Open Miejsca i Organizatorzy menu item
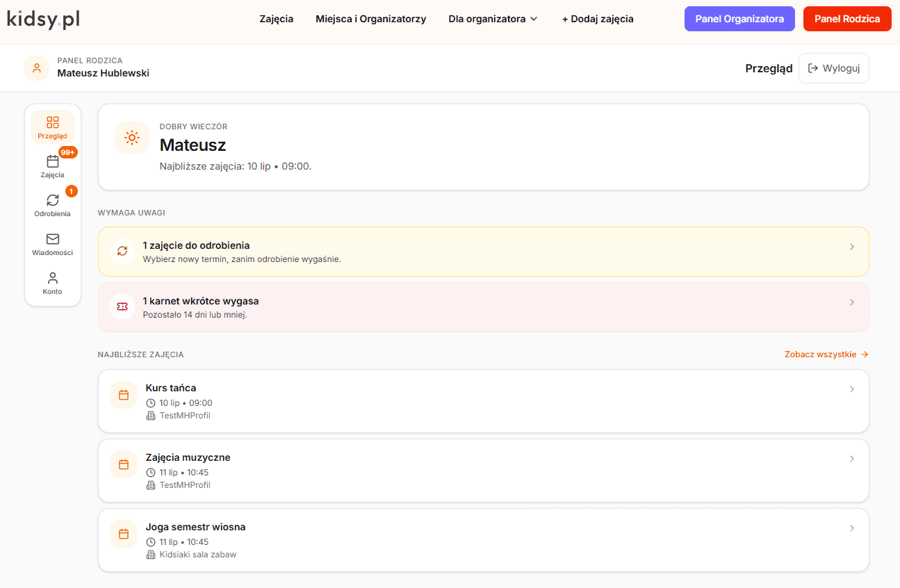This screenshot has height=588, width=900. tap(371, 19)
